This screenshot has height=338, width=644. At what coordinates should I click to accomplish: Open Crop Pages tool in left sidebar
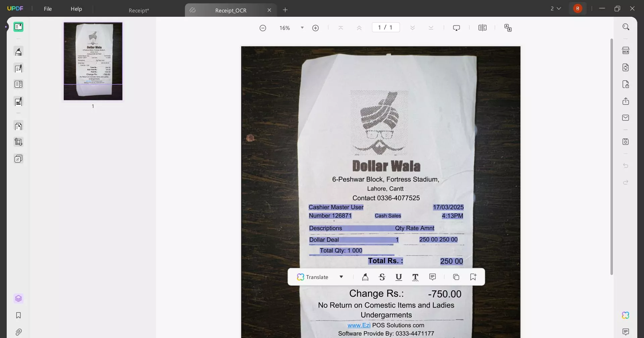tap(18, 142)
